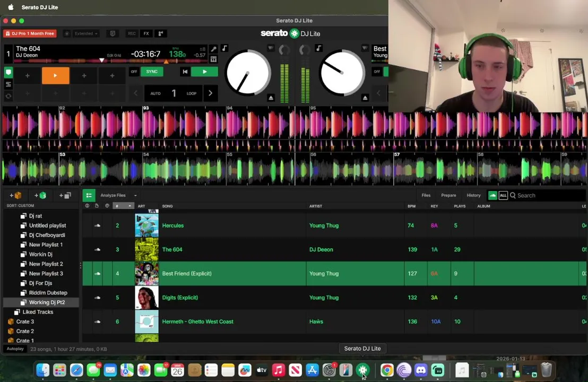The height and width of the screenshot is (382, 588).
Task: Add a new crate
Action: click(16, 195)
